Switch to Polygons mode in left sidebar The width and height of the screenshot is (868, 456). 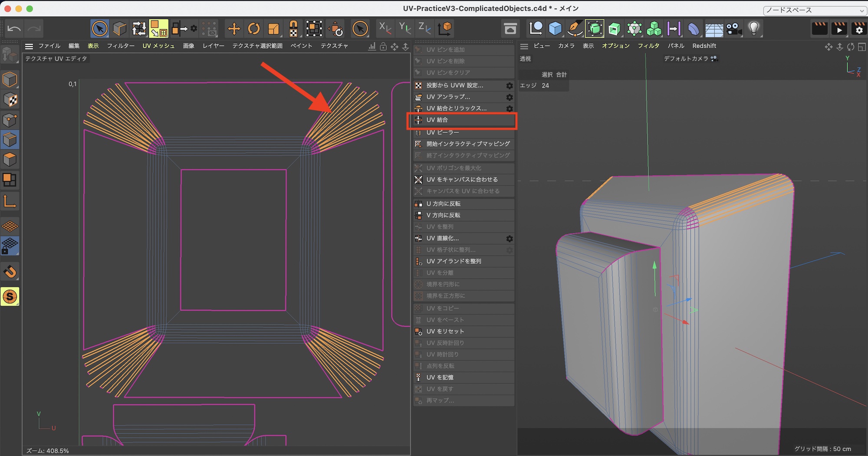click(10, 160)
